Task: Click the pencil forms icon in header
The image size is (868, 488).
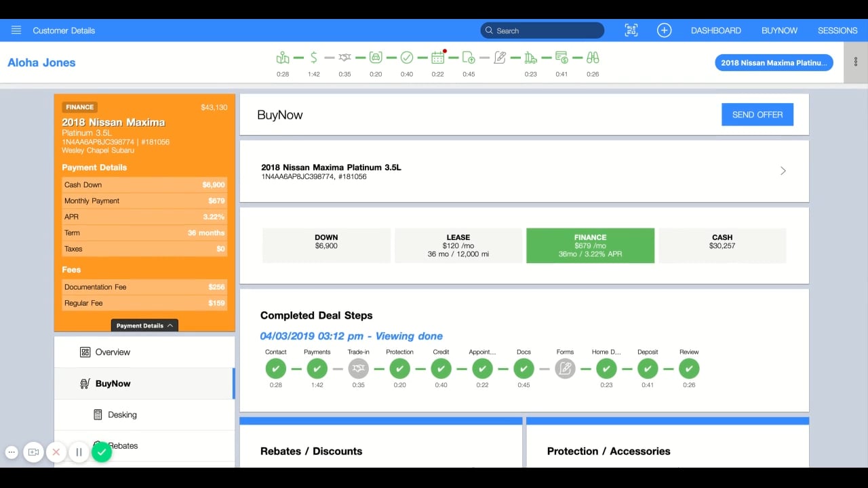Action: 500,58
